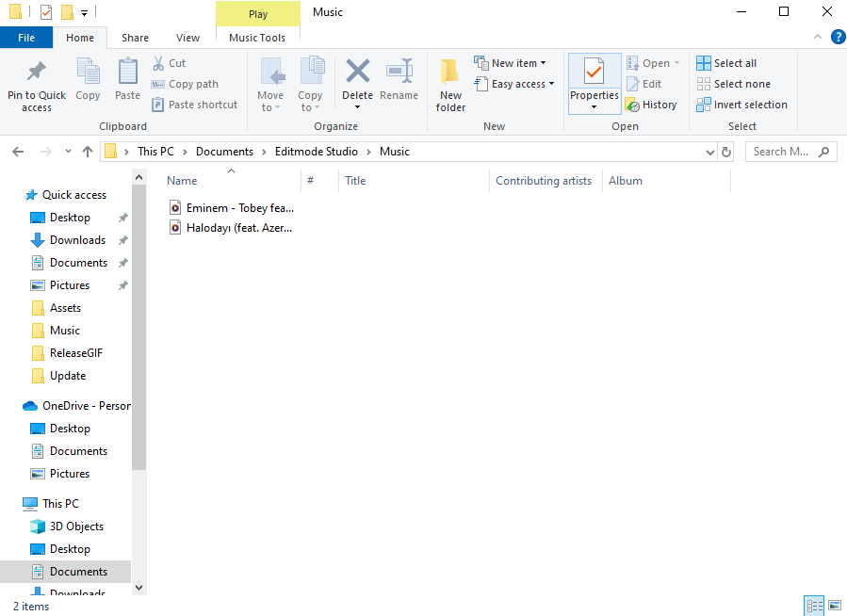The width and height of the screenshot is (847, 616).
Task: Click Select all in the ribbon
Action: (726, 63)
